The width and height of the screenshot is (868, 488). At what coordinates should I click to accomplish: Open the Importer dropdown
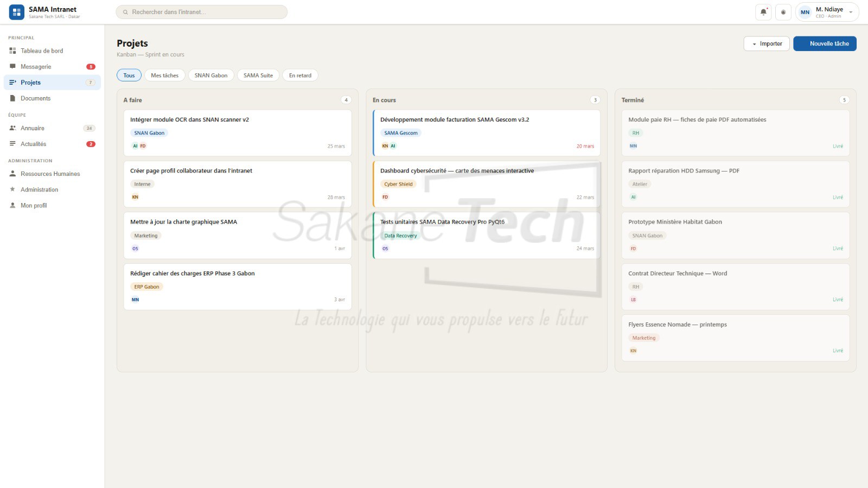767,44
